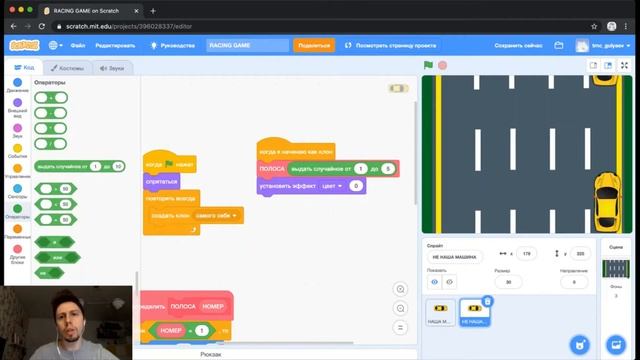The height and width of the screenshot is (360, 640).
Task: Delete the selected sprite via trash icon
Action: 487,301
